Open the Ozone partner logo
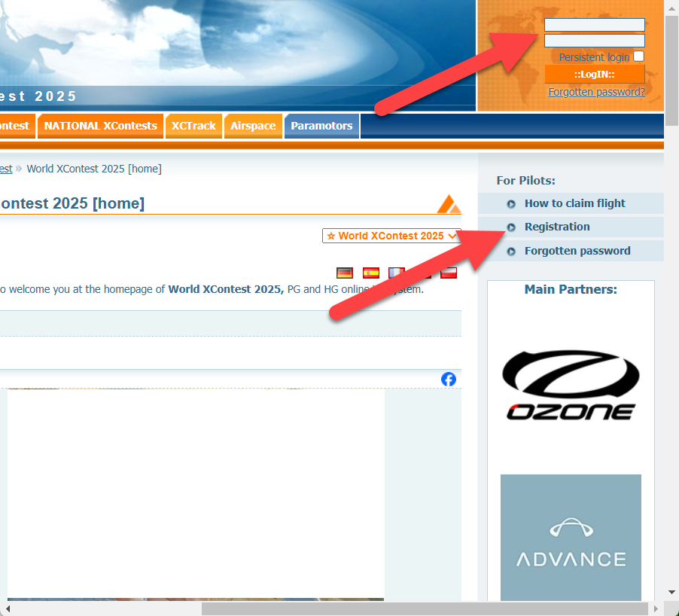 click(571, 385)
